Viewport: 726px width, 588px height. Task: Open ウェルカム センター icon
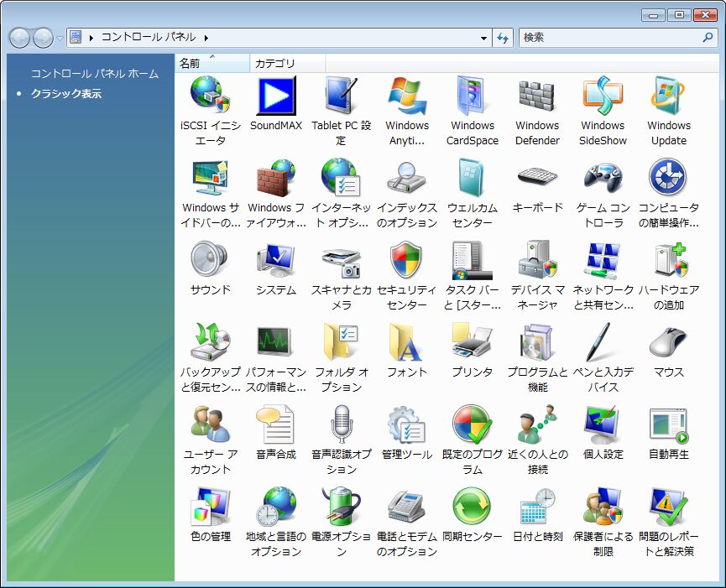click(473, 178)
